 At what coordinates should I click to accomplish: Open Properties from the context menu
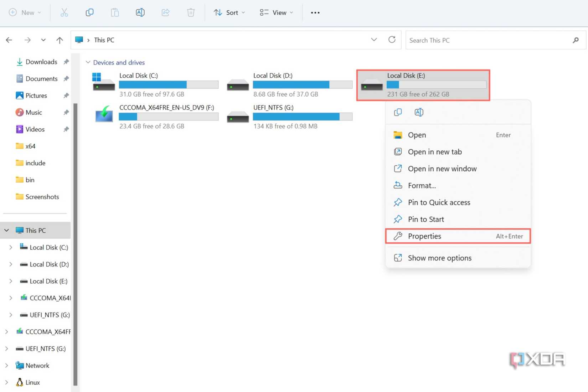coord(458,236)
